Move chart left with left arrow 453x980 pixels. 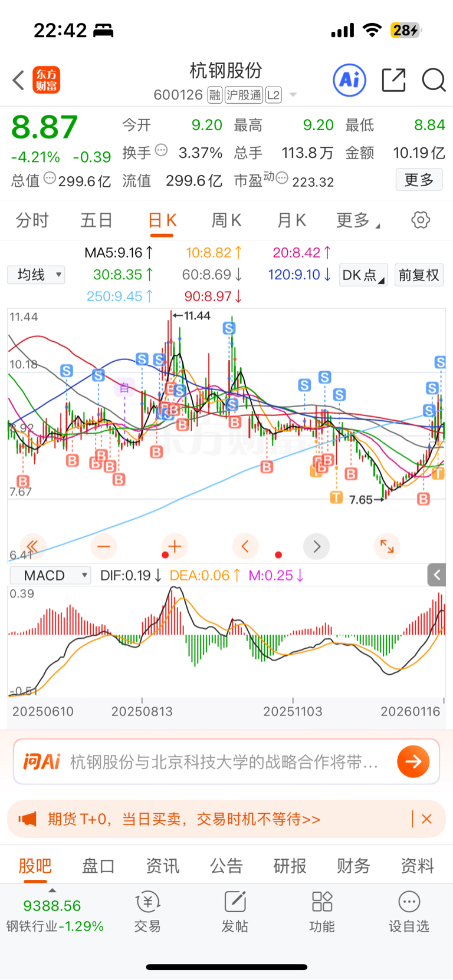(245, 547)
